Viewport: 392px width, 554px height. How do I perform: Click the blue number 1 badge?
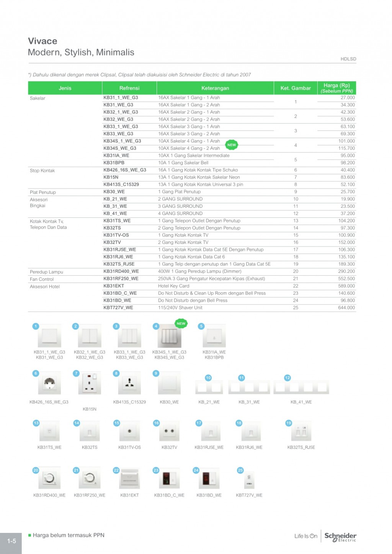[x=36, y=326]
